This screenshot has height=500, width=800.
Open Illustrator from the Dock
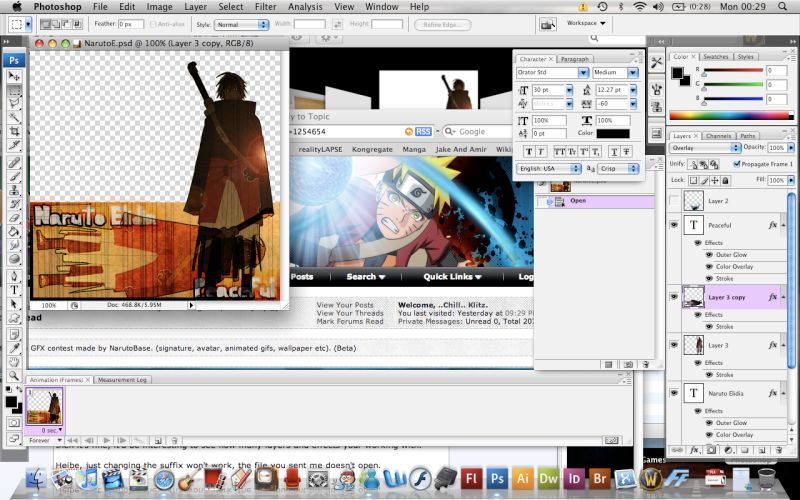pos(522,479)
